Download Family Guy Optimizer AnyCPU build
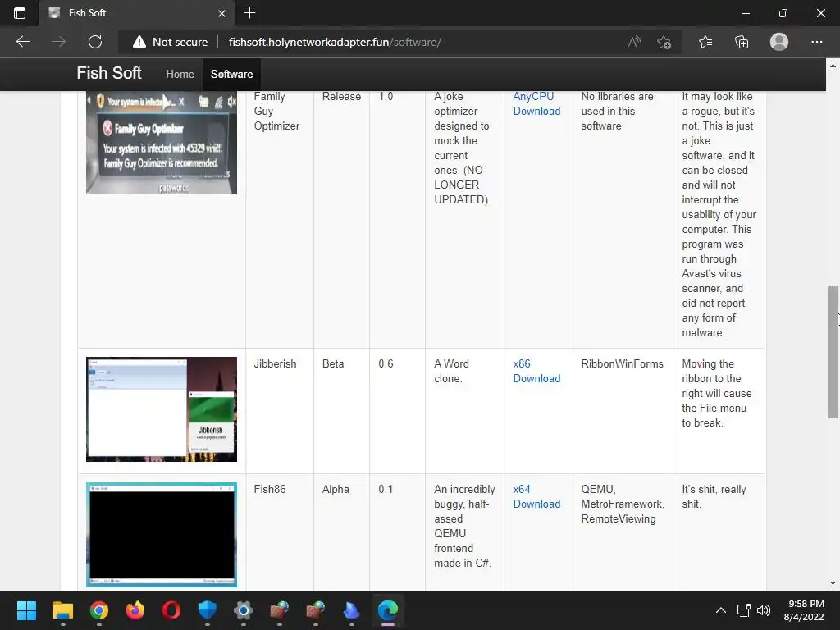This screenshot has width=840, height=630. tap(536, 104)
